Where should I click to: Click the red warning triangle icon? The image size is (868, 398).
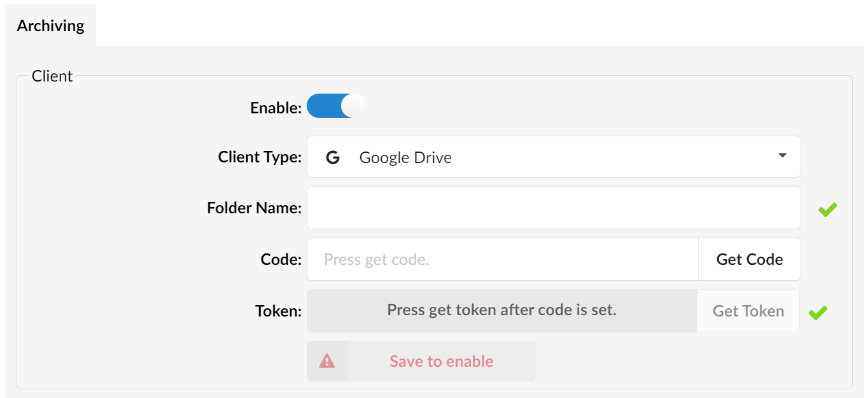[x=327, y=361]
